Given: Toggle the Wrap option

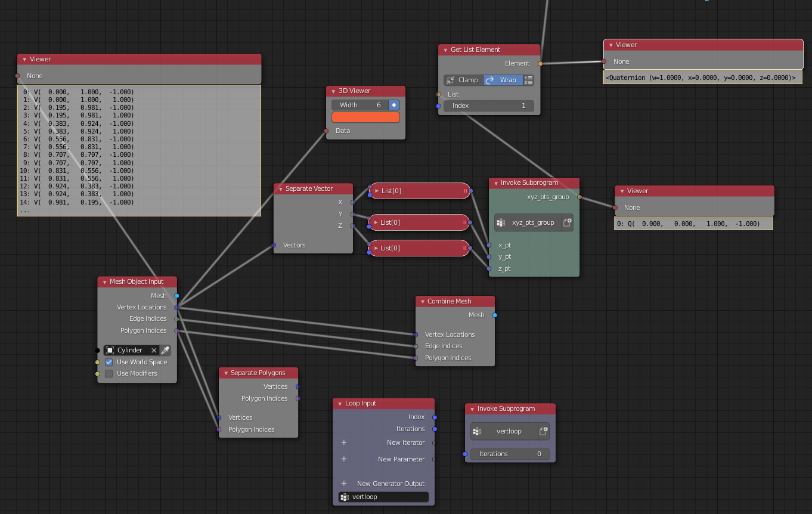Looking at the screenshot, I should [503, 80].
